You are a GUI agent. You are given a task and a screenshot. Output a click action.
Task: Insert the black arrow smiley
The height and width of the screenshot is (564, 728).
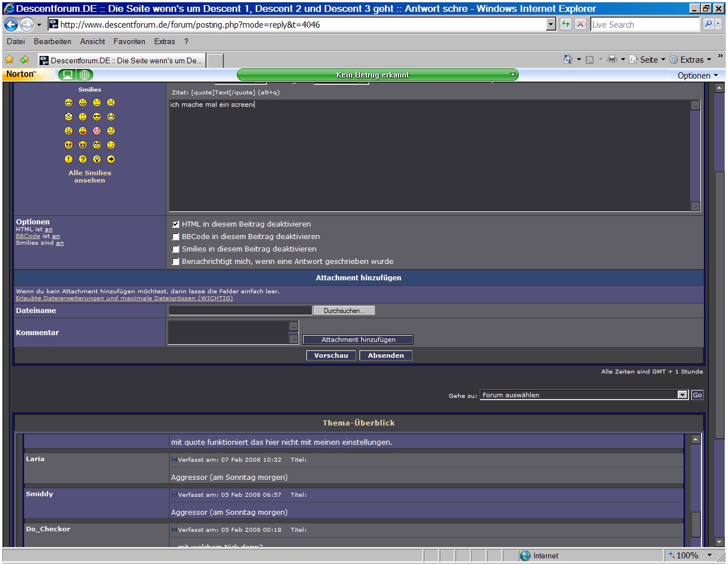[x=111, y=159]
